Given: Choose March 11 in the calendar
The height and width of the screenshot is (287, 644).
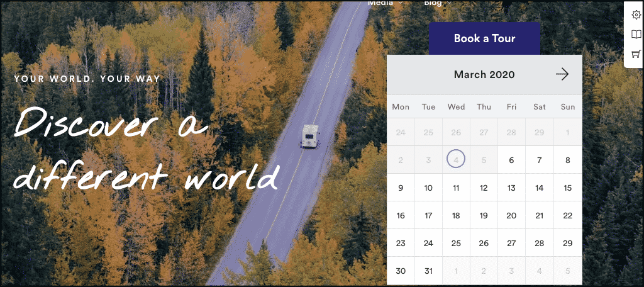Looking at the screenshot, I should point(456,188).
